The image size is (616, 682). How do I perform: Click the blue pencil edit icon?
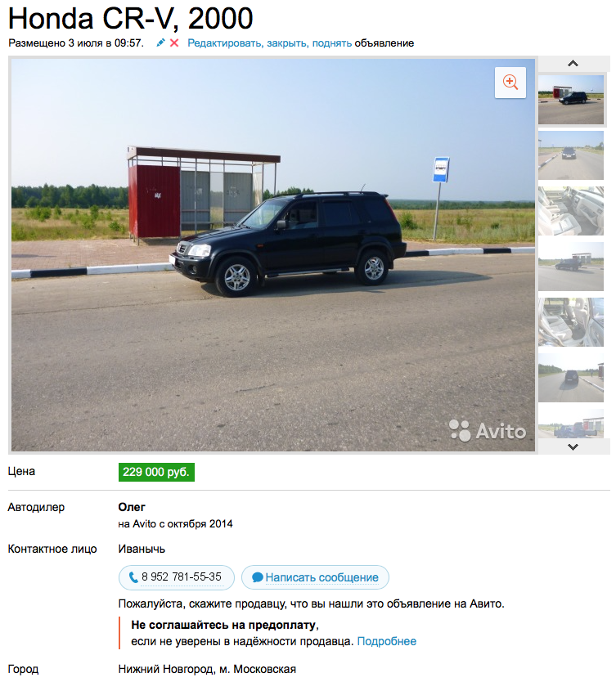(161, 43)
